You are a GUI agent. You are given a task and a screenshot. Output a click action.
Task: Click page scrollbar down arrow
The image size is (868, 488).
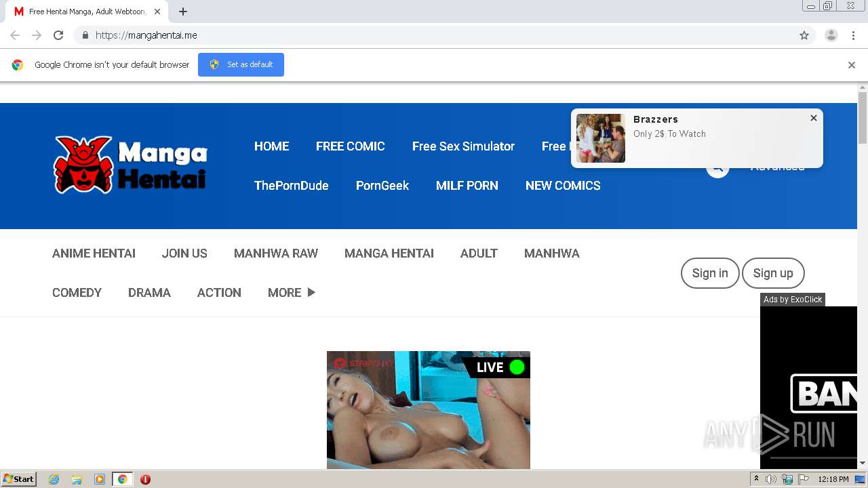863,464
